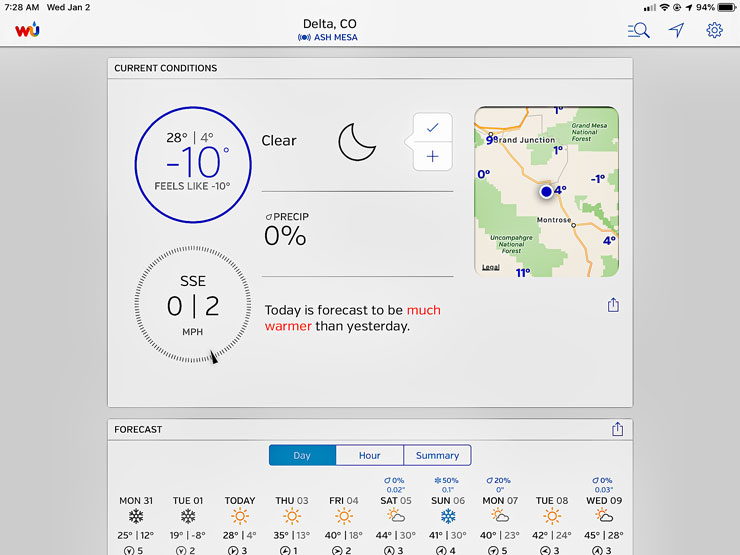
Task: Switch forecast to the Summary tab
Action: (x=437, y=455)
